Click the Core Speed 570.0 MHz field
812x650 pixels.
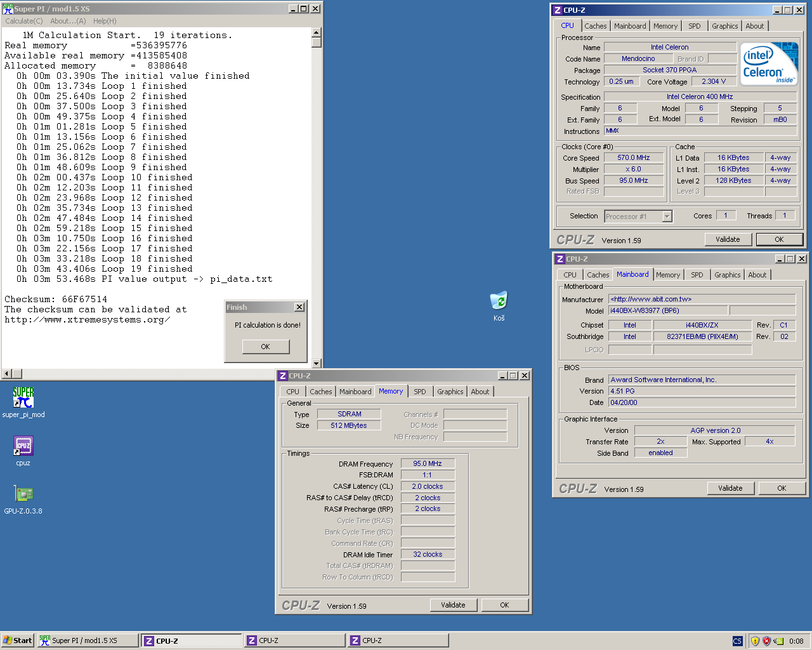pos(634,158)
